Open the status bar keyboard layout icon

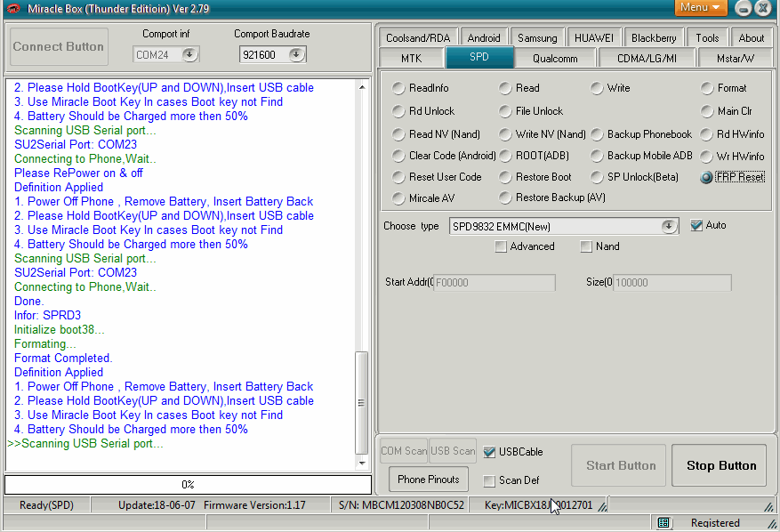coord(663,522)
